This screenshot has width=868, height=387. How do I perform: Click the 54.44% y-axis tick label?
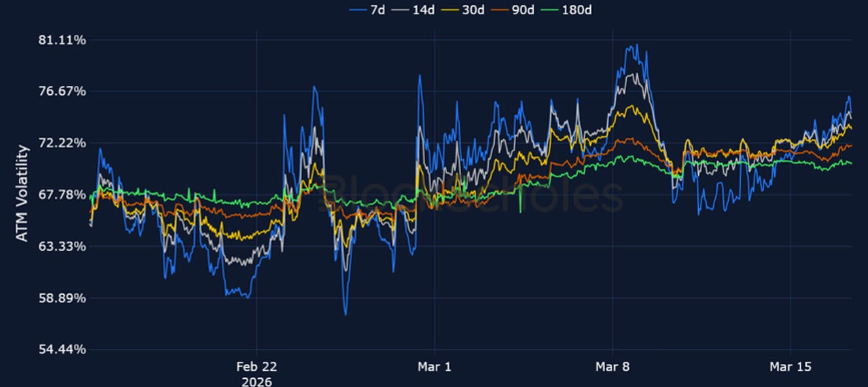(63, 350)
